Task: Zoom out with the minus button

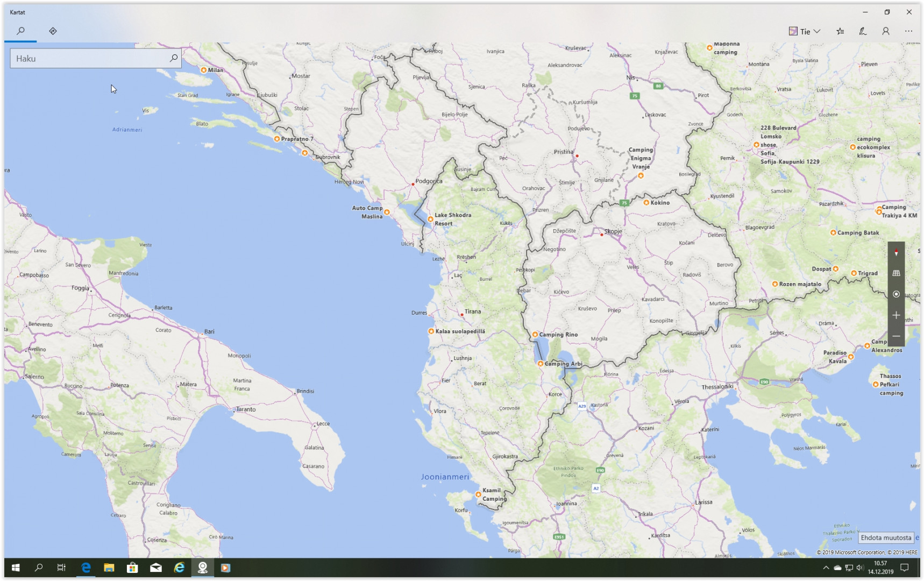Action: pos(896,336)
